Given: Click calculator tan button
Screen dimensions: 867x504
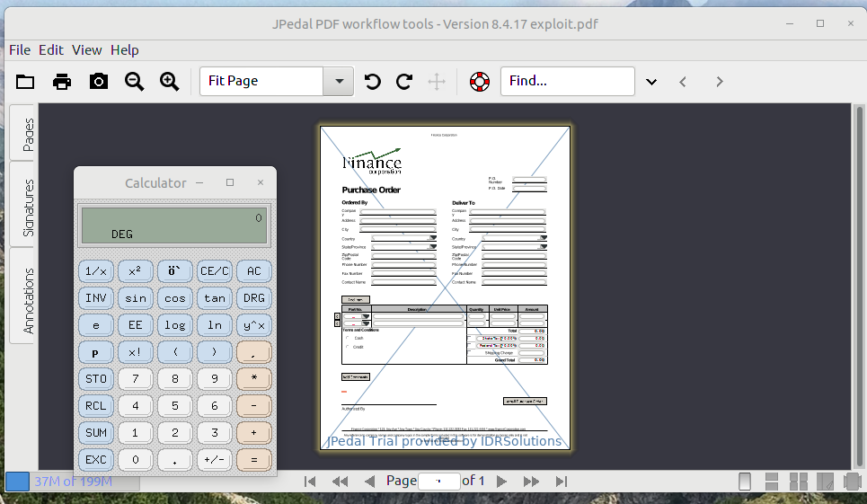Looking at the screenshot, I should 215,298.
